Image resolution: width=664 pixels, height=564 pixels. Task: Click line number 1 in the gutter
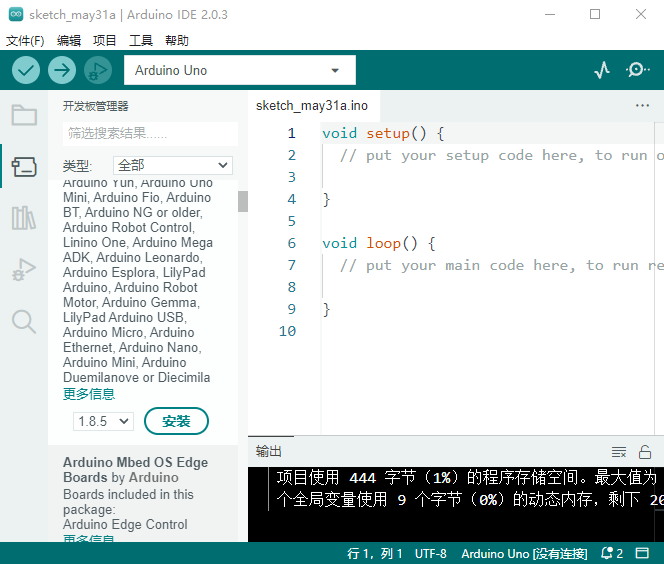click(x=292, y=133)
